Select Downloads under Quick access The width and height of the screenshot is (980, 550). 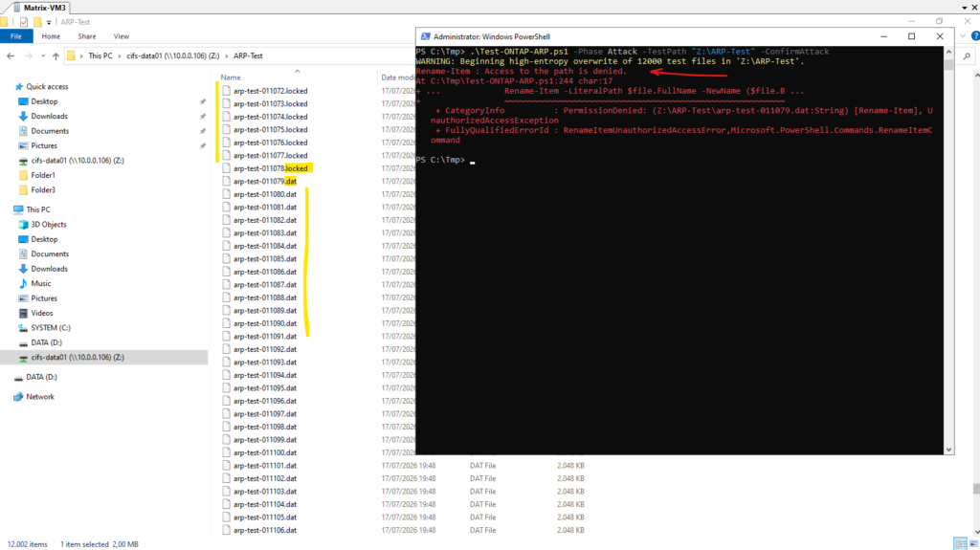tap(50, 117)
